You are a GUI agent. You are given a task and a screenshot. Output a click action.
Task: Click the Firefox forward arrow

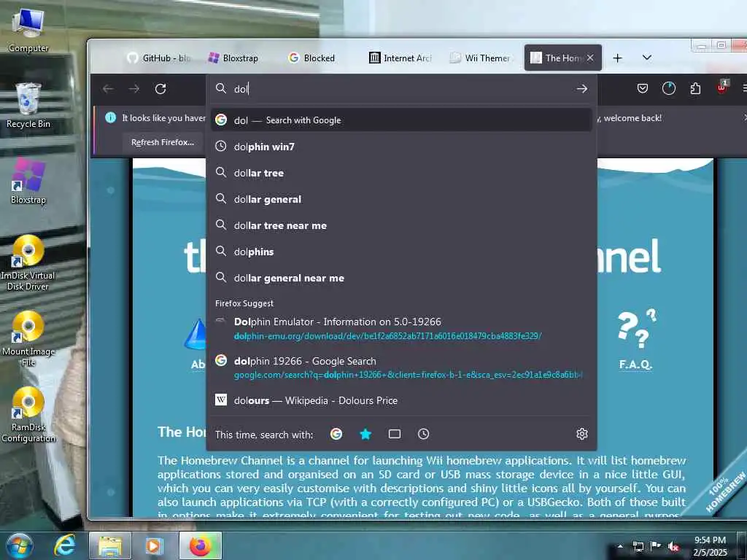134,88
